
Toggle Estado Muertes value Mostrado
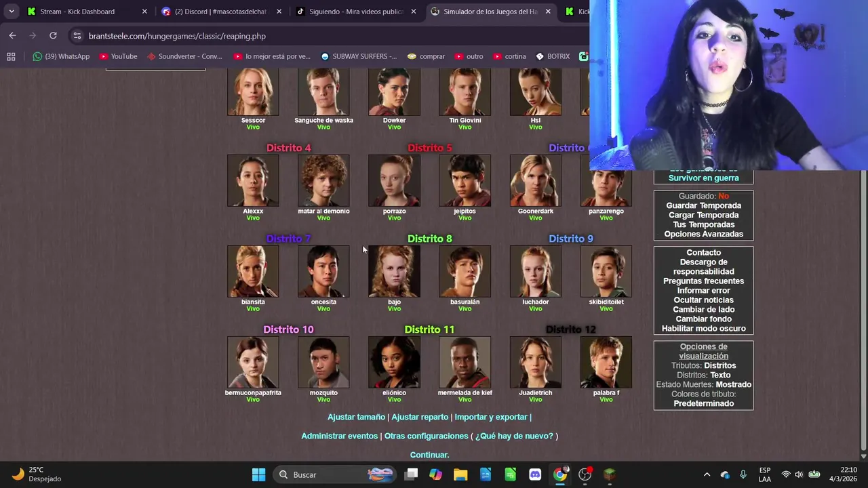coord(733,384)
